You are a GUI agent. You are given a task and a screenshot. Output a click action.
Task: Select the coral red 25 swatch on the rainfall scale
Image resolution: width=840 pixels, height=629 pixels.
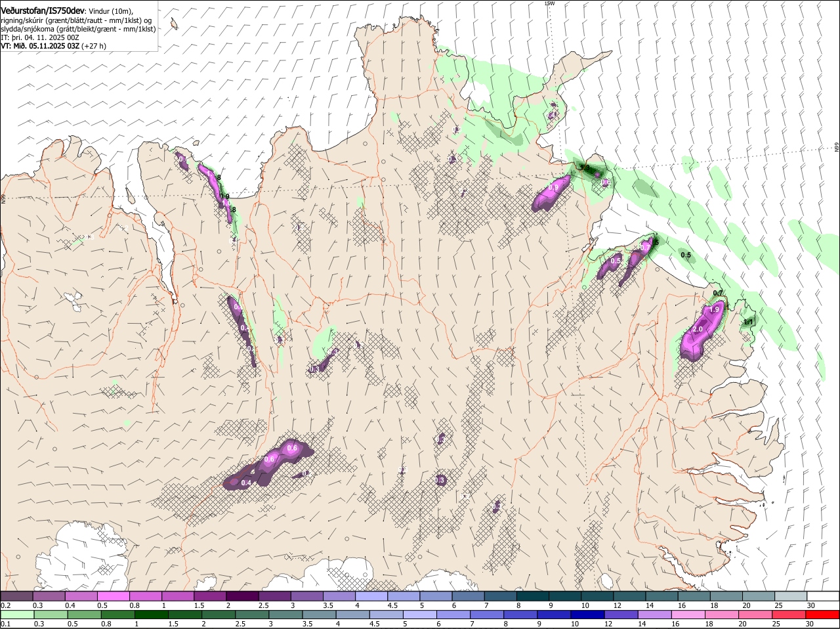788,615
